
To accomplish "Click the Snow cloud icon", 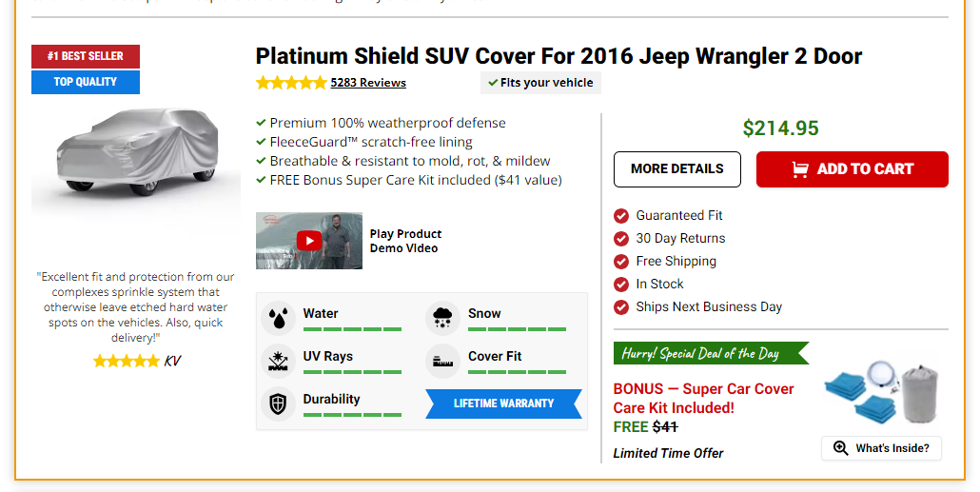I will click(442, 318).
